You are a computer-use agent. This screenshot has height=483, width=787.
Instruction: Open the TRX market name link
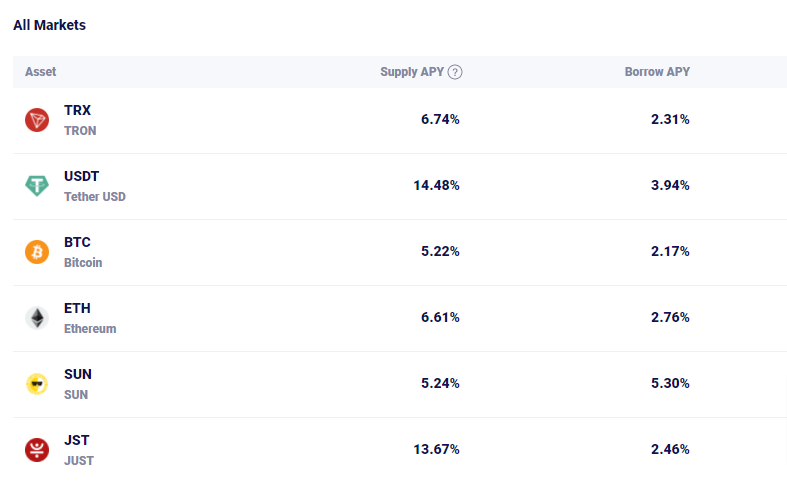(x=77, y=110)
